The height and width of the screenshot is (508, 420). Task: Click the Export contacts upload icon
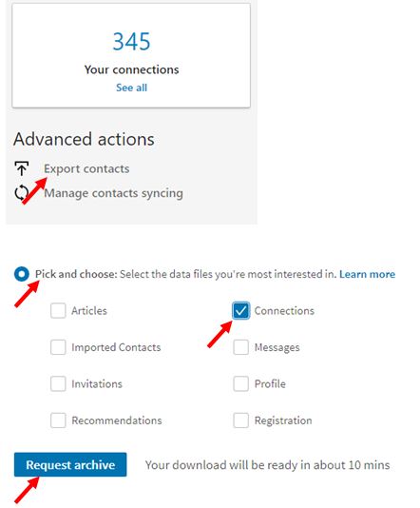coord(22,168)
